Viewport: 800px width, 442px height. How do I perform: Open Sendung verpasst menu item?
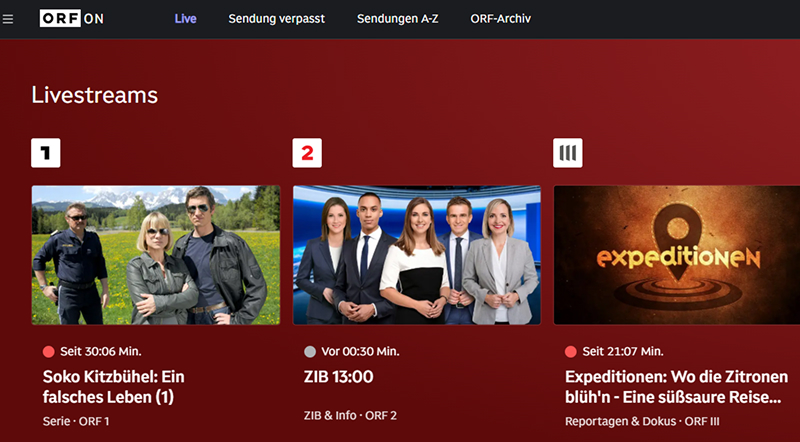click(277, 19)
